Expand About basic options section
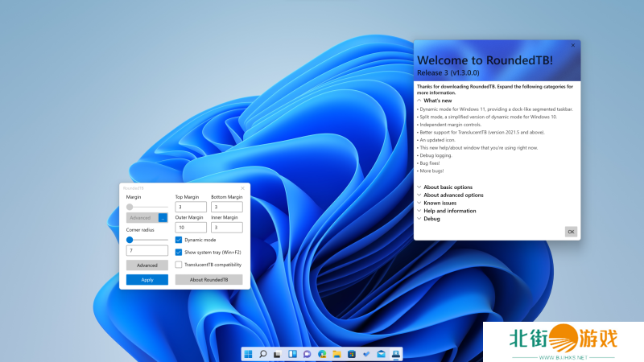The width and height of the screenshot is (644, 362). tap(419, 187)
